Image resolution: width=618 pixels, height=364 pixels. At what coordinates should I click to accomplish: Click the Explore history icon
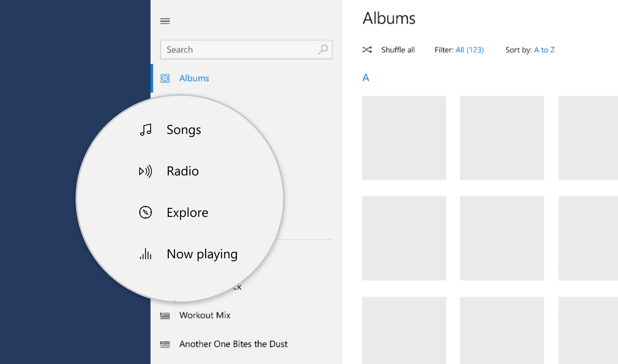pyautogui.click(x=146, y=212)
